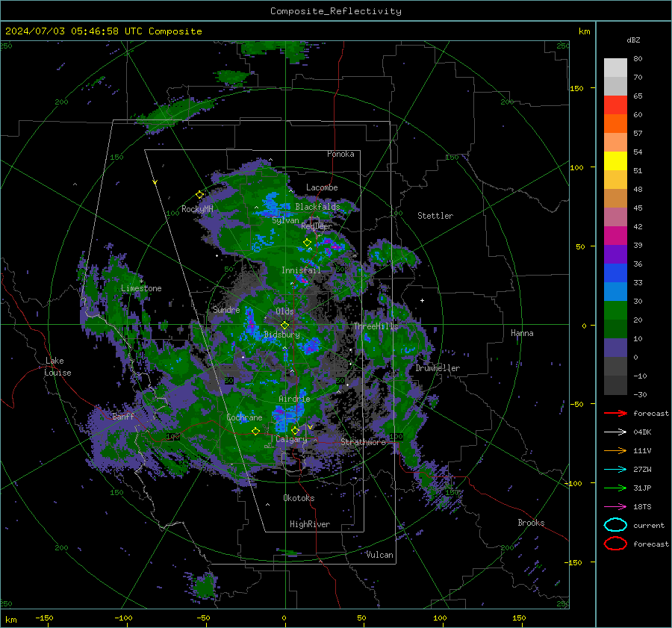Click the Ponoka city label
The width and height of the screenshot is (672, 628).
[340, 154]
